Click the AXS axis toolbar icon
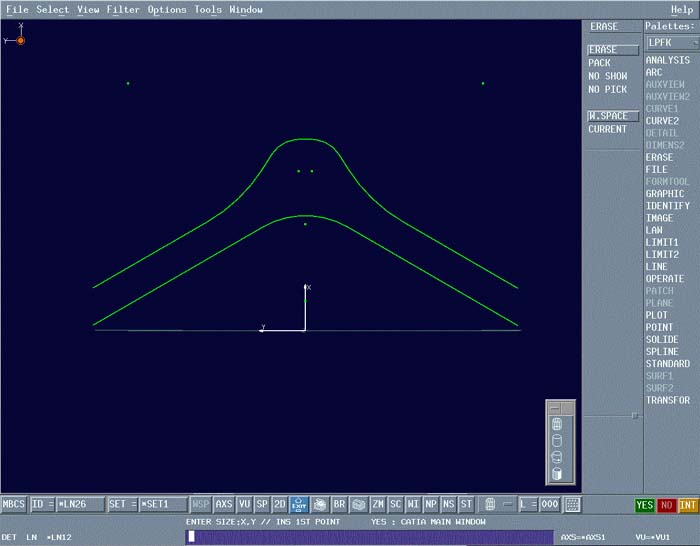 coord(224,505)
